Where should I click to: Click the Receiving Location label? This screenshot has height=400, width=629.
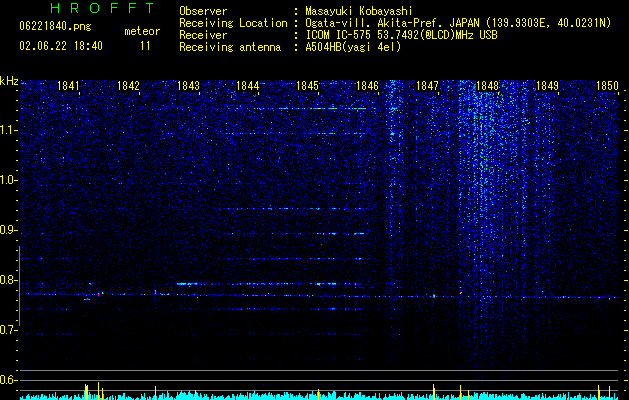[x=233, y=23]
